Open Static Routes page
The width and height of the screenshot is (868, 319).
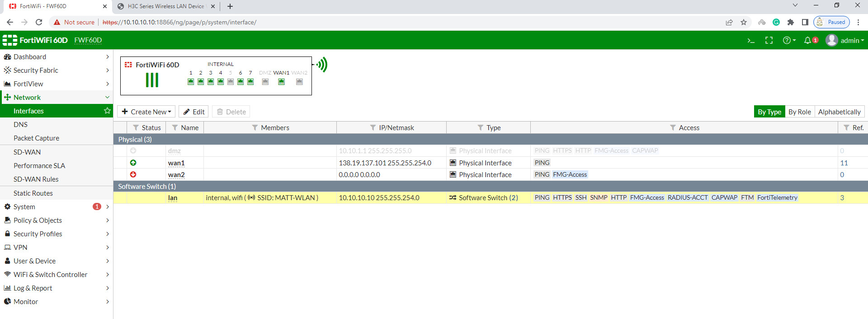[x=57, y=193]
